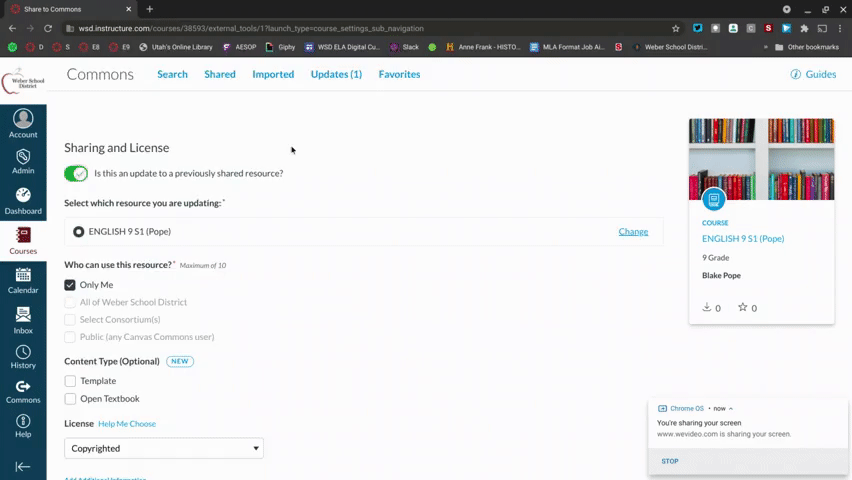Check All of Weber School District

tap(70, 302)
